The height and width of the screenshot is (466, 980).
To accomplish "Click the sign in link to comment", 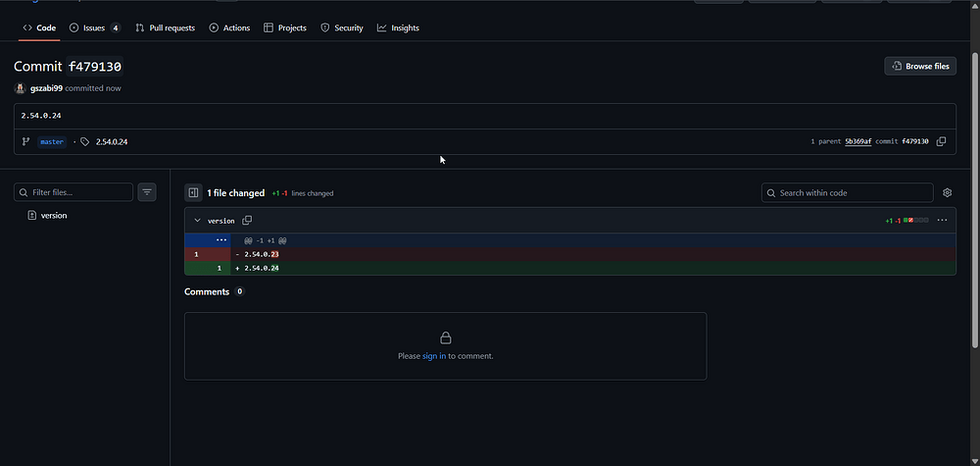I will [434, 356].
